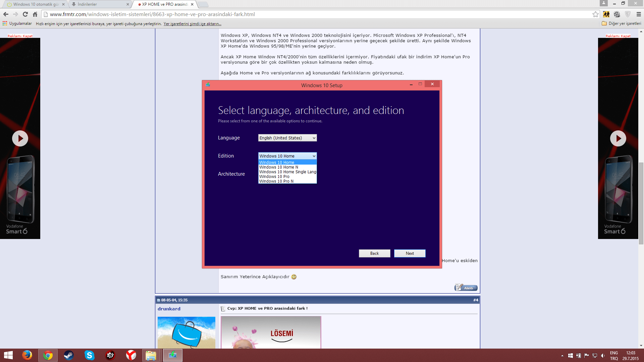Select Windows 10 Pro from list
Screen dimensions: 644x362
click(x=274, y=177)
